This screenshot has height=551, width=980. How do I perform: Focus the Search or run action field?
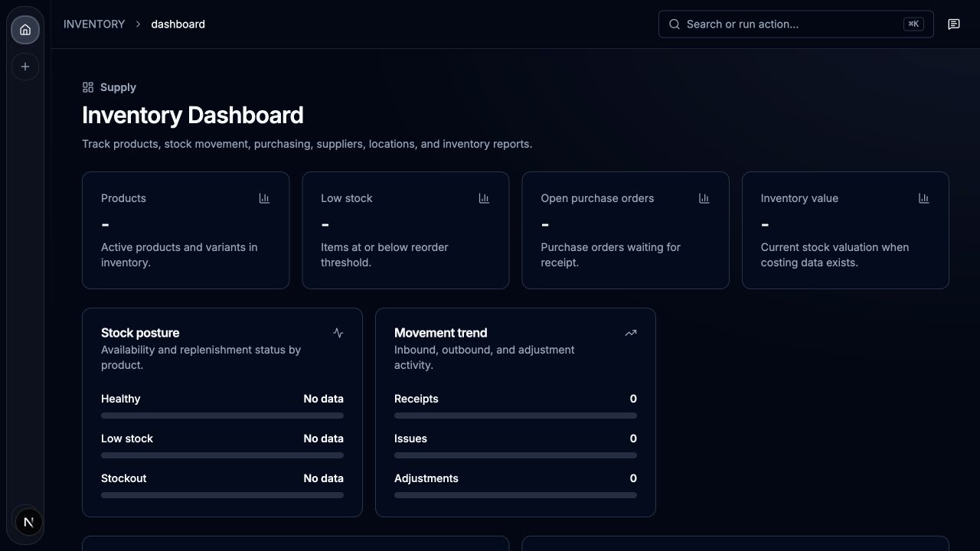[796, 24]
